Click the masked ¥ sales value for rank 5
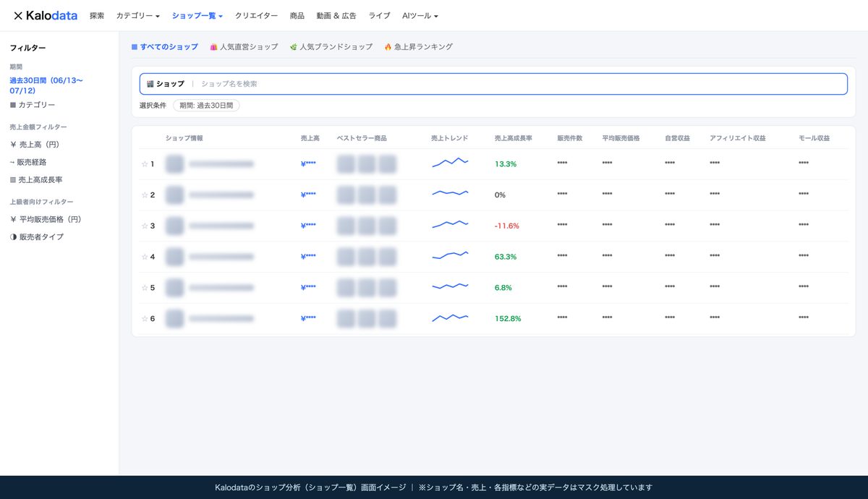Screen dimensions: 868x499 coord(308,288)
